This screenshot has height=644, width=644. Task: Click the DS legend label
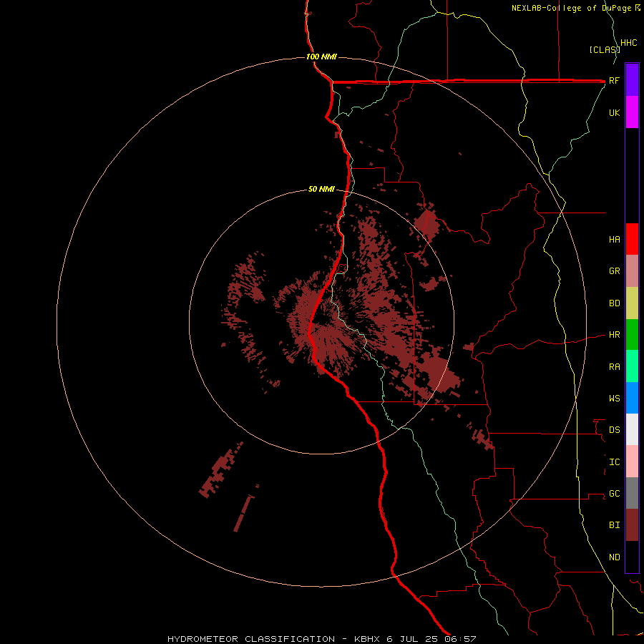pyautogui.click(x=614, y=429)
